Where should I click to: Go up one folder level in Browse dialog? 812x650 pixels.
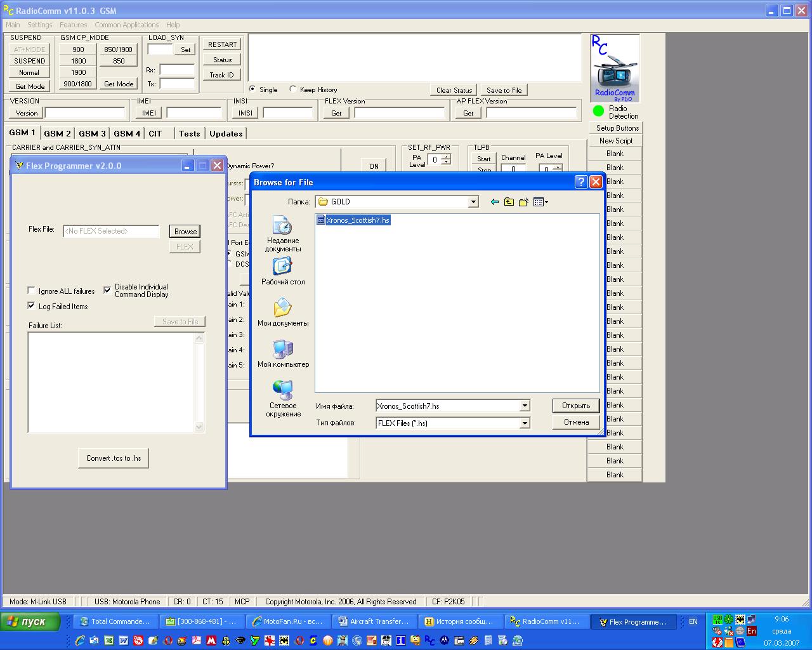[x=509, y=202]
